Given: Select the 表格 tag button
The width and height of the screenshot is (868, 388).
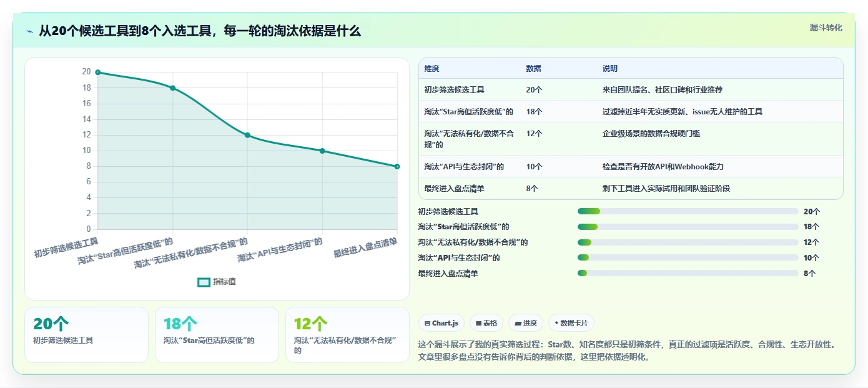Looking at the screenshot, I should tap(486, 323).
